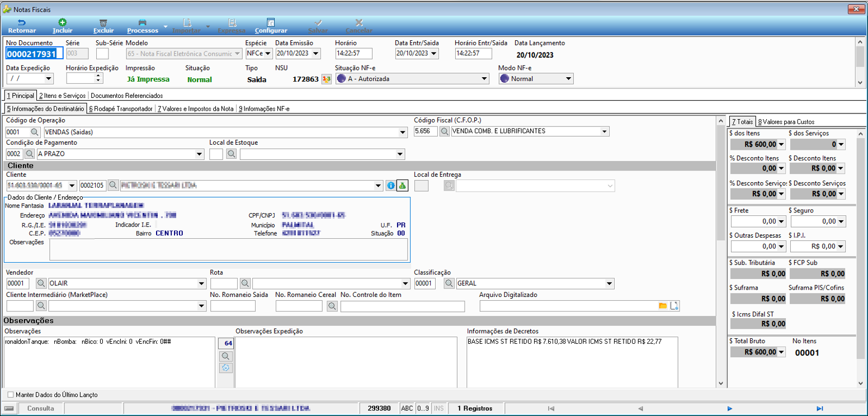
Task: Click the Observações Expedição text area
Action: click(346, 362)
